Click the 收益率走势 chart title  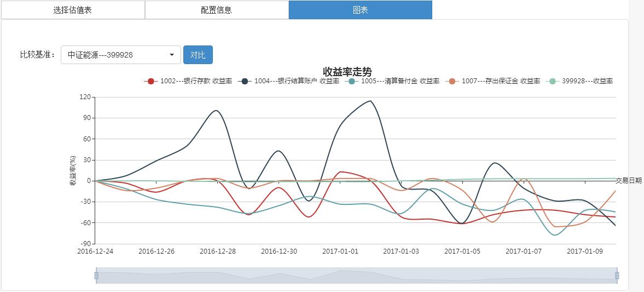347,72
